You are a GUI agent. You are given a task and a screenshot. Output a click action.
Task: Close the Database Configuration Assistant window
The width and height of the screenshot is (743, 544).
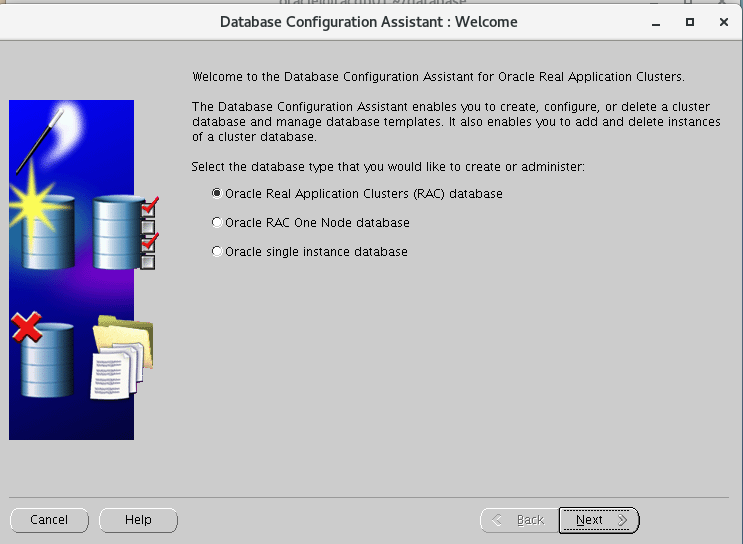pos(724,22)
